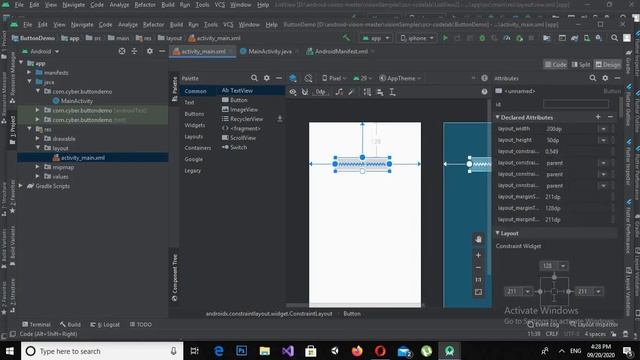Image resolution: width=640 pixels, height=360 pixels.
Task: Zoom out with the minus canvas button
Action: [478, 268]
